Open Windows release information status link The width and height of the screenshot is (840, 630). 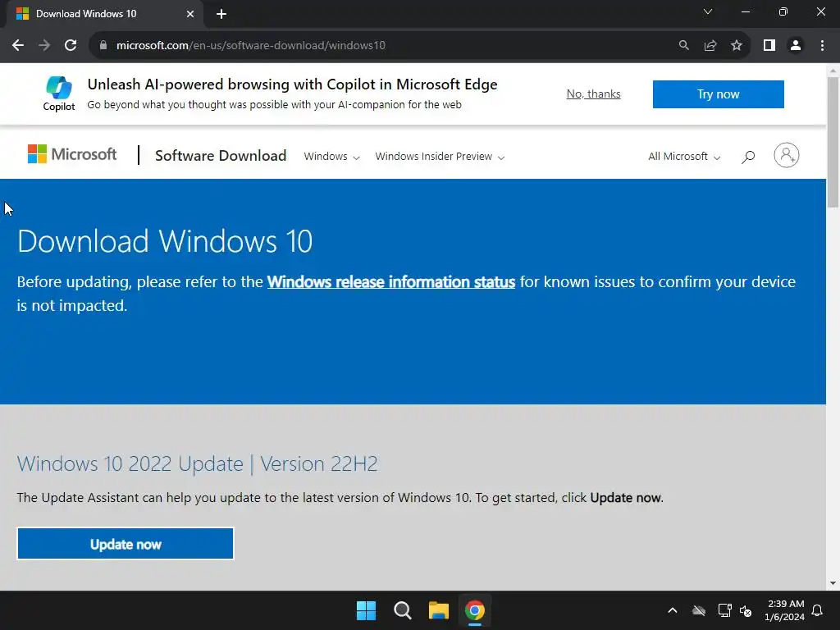[x=391, y=282]
